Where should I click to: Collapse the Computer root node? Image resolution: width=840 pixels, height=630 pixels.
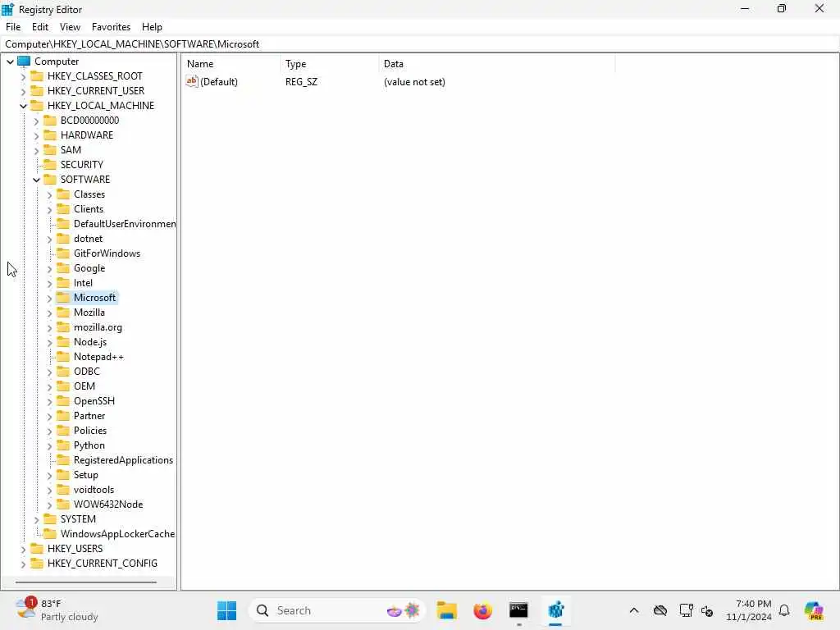[x=10, y=62]
